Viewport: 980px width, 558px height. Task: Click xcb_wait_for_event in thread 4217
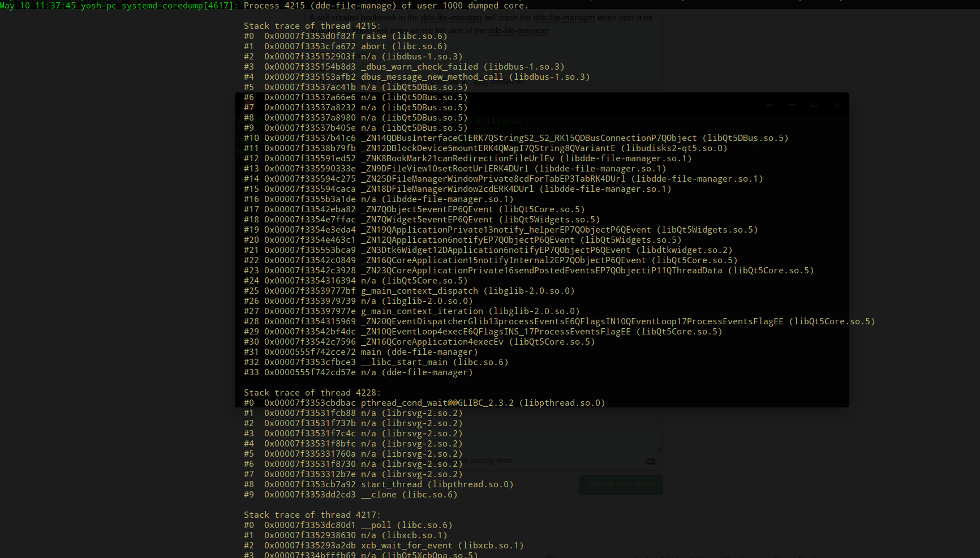(406, 546)
